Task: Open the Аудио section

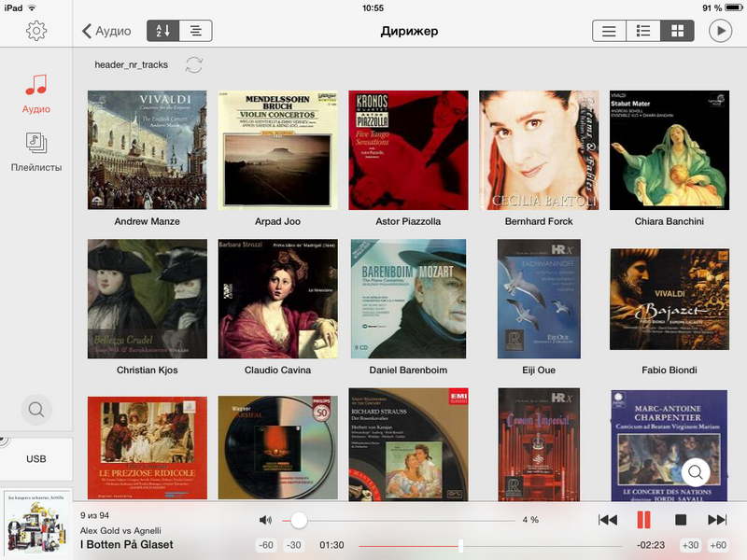Action: (36, 94)
